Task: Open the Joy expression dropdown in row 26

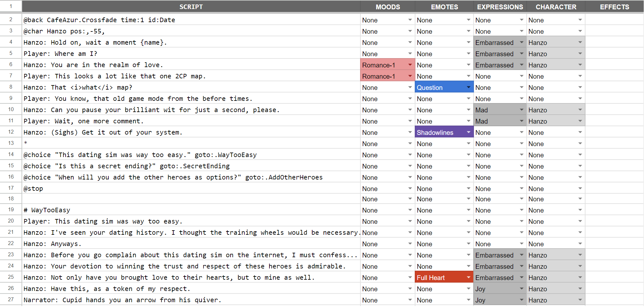Action: (522, 289)
